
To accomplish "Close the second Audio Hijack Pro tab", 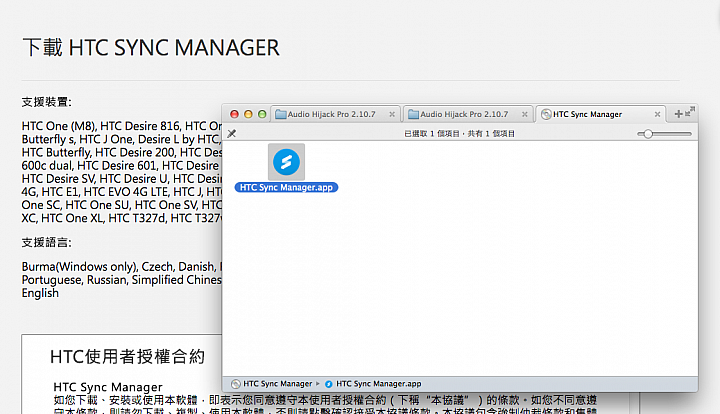I will click(x=524, y=114).
